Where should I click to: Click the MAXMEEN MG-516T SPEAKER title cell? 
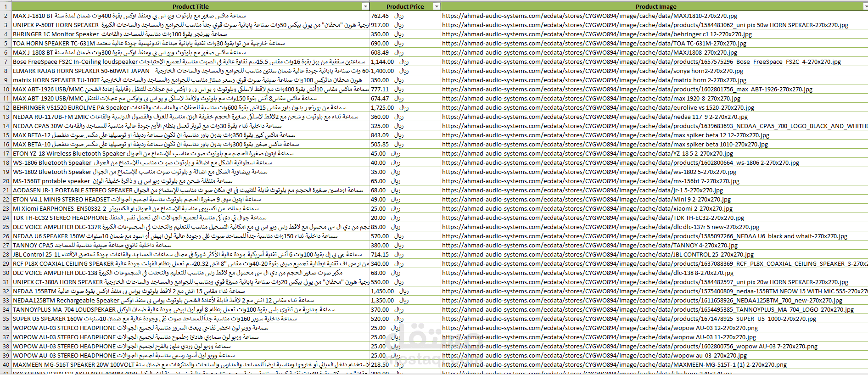tap(190, 364)
